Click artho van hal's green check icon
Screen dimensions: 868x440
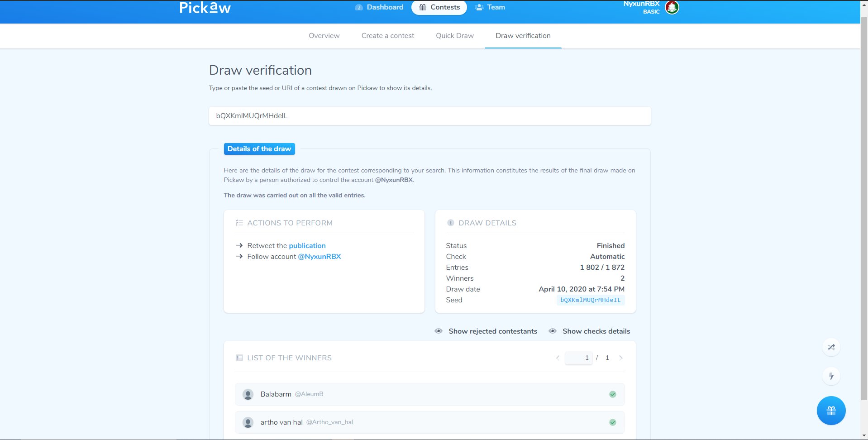(613, 422)
